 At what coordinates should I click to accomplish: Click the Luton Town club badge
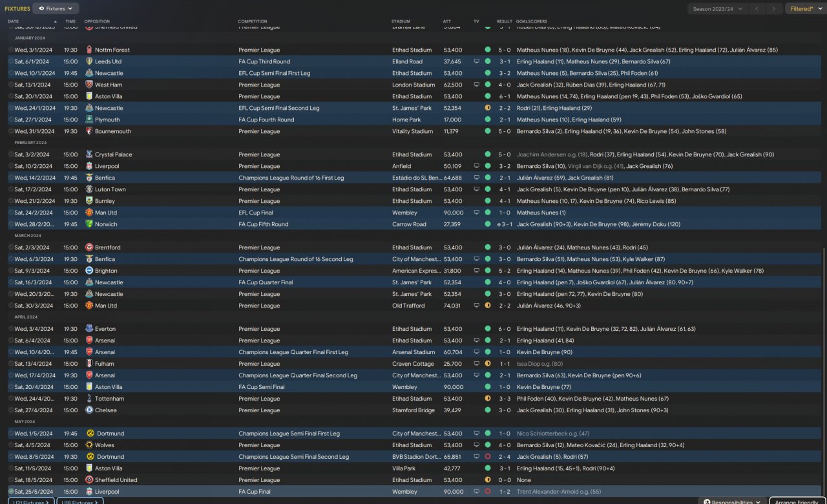tap(89, 189)
